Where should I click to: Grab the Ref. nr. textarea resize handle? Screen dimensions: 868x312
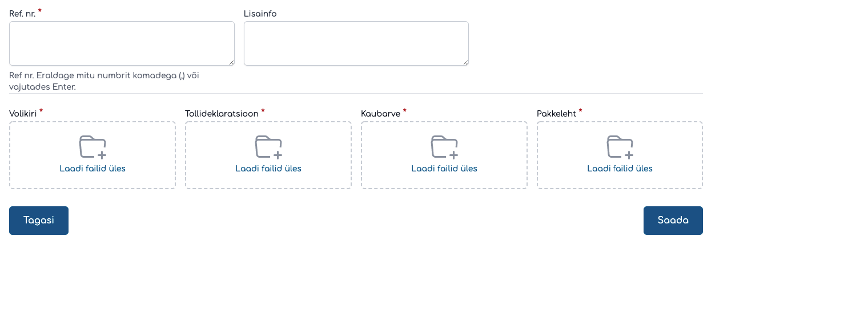[231, 62]
